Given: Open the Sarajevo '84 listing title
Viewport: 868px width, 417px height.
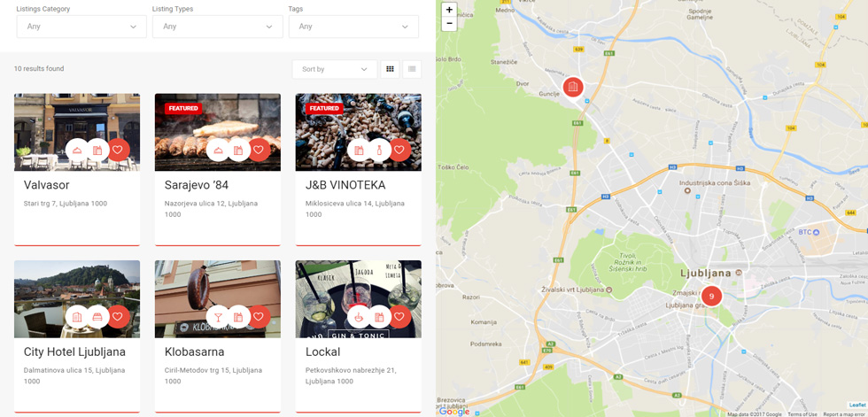Looking at the screenshot, I should click(197, 185).
